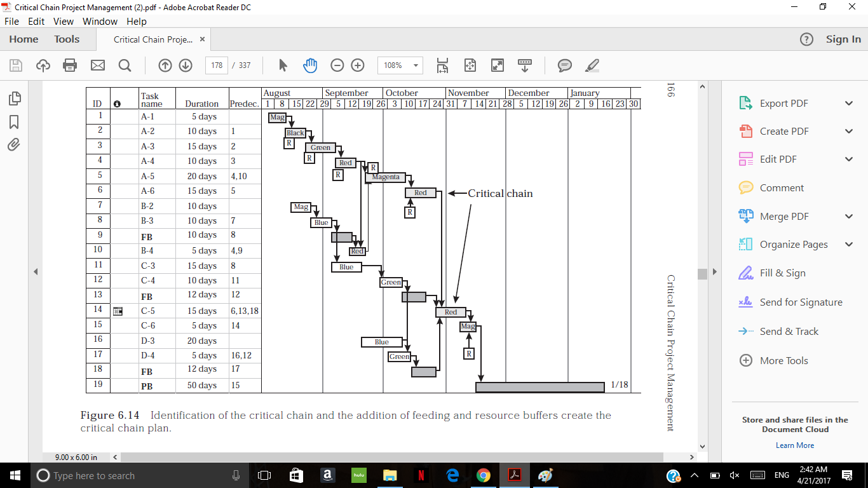Collapse the right tools pane arrow

click(x=715, y=272)
